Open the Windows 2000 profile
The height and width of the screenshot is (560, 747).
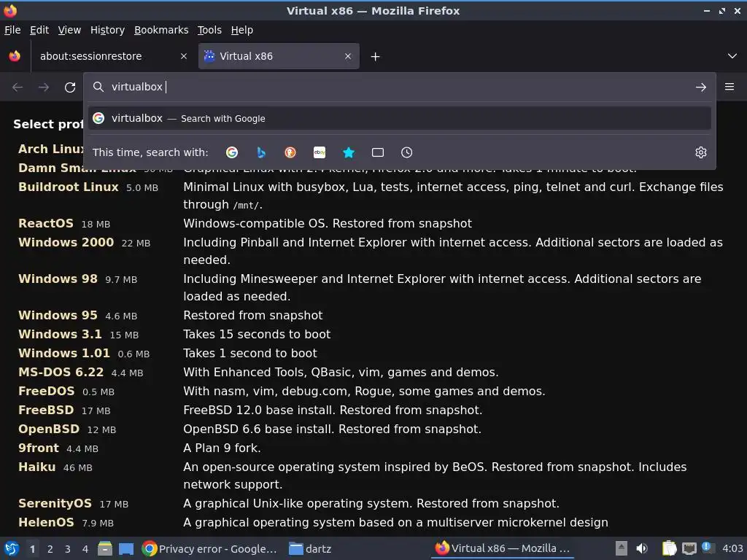[66, 242]
